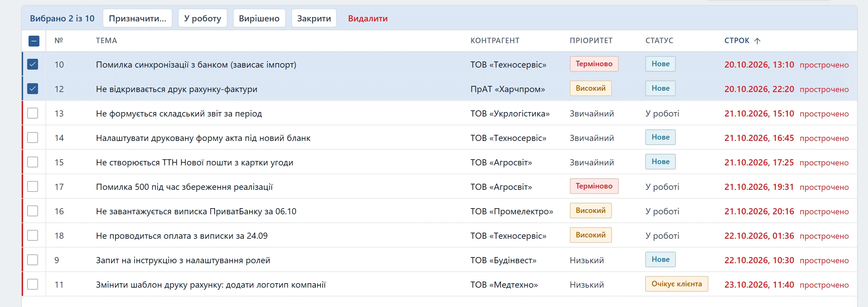
Task: Mark the checkbox for ticket 16
Action: pyautogui.click(x=33, y=211)
